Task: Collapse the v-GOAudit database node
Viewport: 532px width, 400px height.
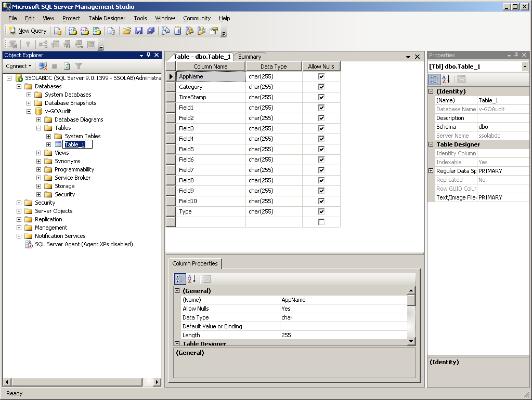Action: (29, 111)
